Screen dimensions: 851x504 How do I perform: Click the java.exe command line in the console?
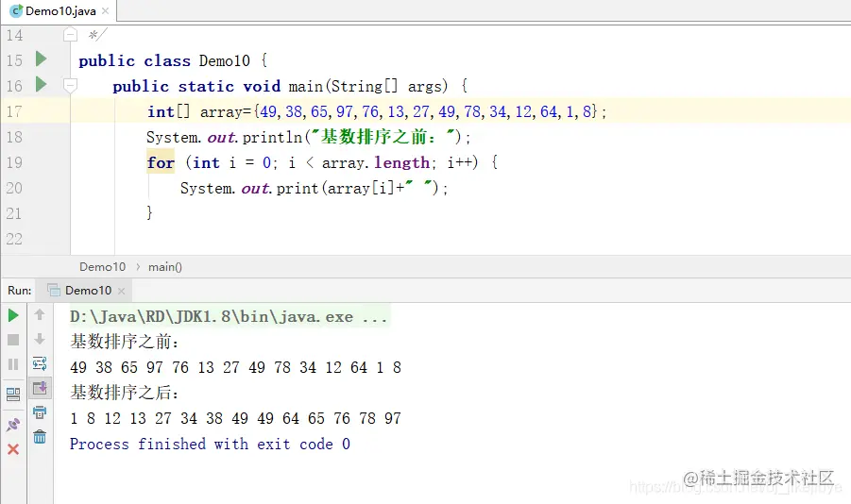228,316
